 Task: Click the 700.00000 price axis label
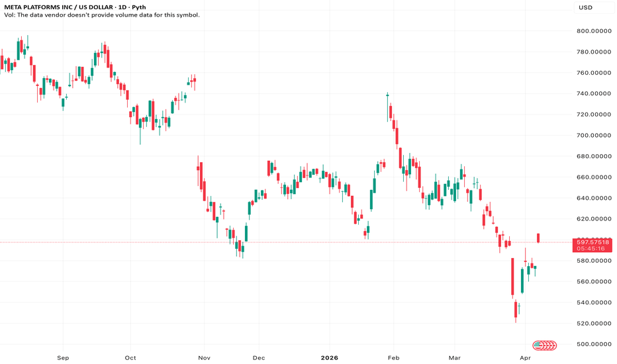[x=594, y=135]
